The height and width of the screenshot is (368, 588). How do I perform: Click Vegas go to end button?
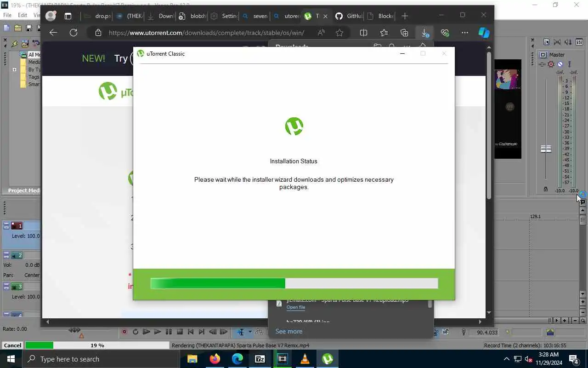(x=202, y=332)
